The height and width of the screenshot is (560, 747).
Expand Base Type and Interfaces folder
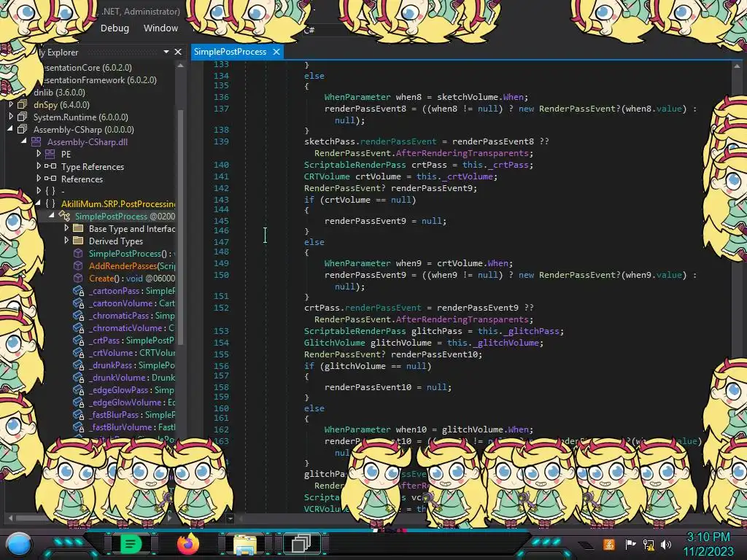(x=66, y=228)
